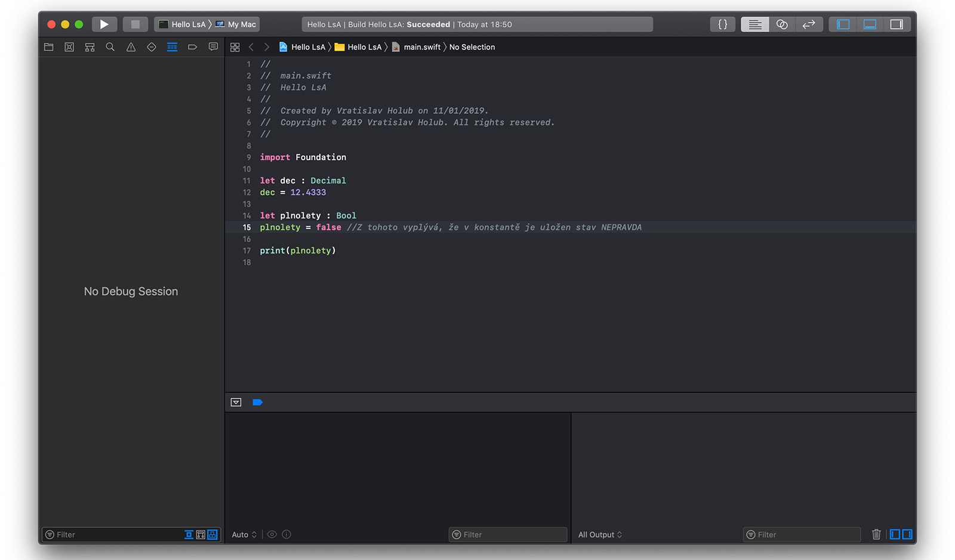This screenshot has height=560, width=955.
Task: Click main.swift in the jump bar
Action: click(x=421, y=47)
